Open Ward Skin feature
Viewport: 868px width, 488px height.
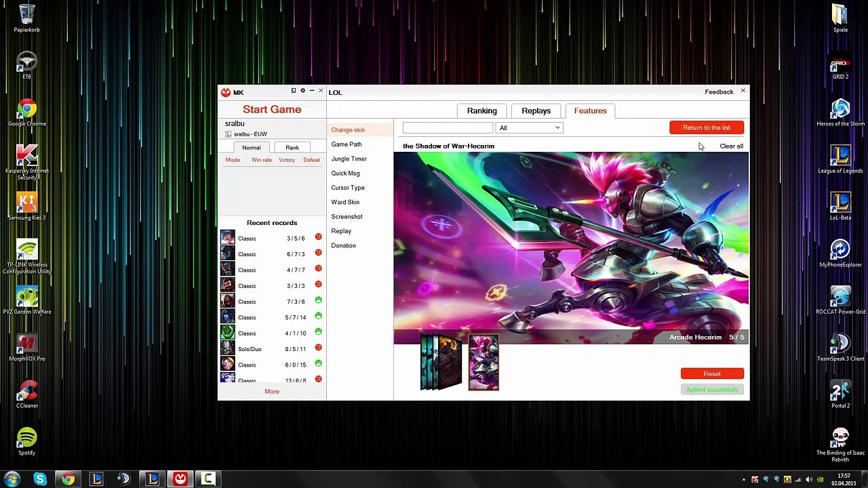tap(345, 202)
